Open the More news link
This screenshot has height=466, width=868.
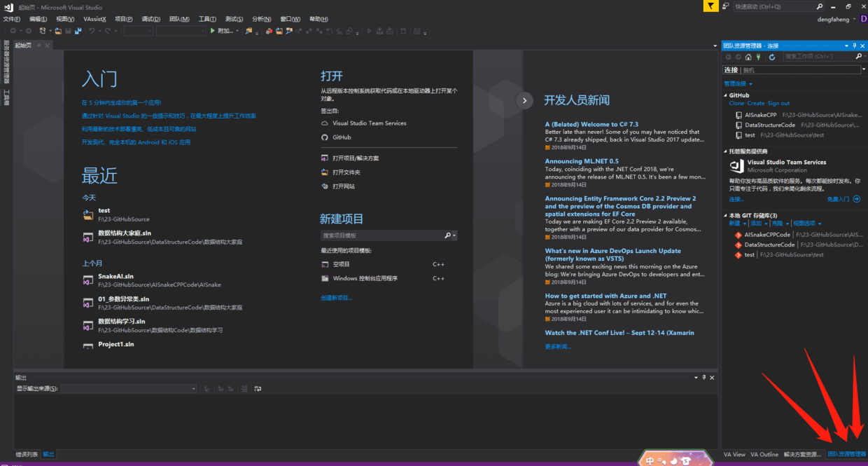(558, 346)
